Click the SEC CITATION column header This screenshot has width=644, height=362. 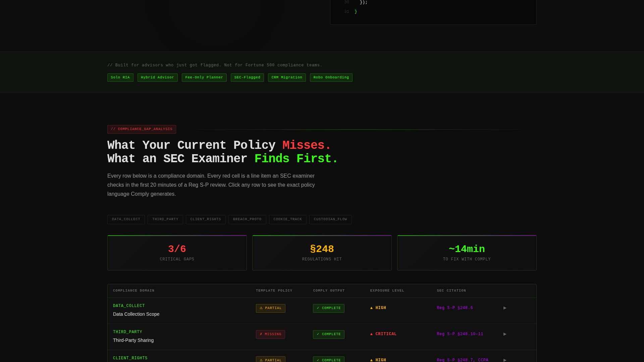451,291
